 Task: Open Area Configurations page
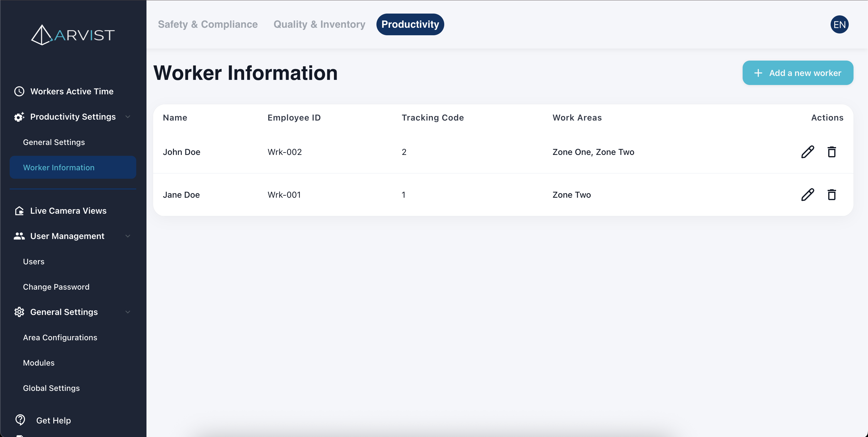[60, 337]
